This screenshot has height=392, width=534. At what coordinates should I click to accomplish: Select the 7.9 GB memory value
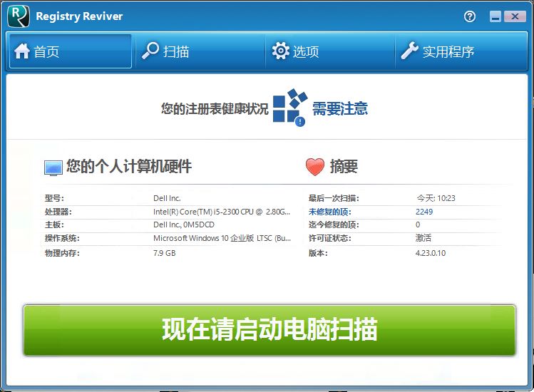(165, 253)
